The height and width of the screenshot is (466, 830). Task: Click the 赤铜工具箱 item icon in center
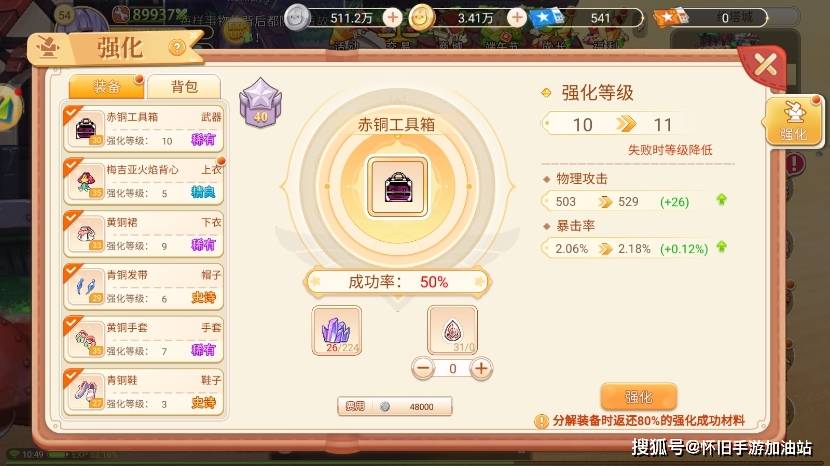coord(398,187)
